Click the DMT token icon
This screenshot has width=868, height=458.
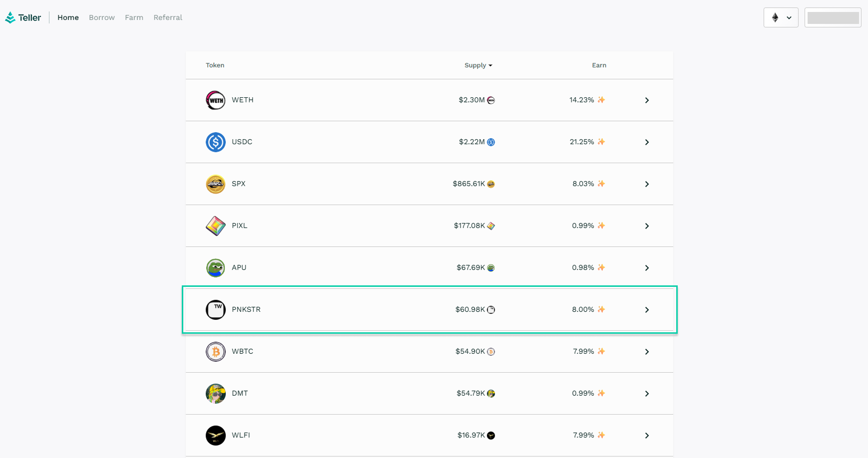216,394
